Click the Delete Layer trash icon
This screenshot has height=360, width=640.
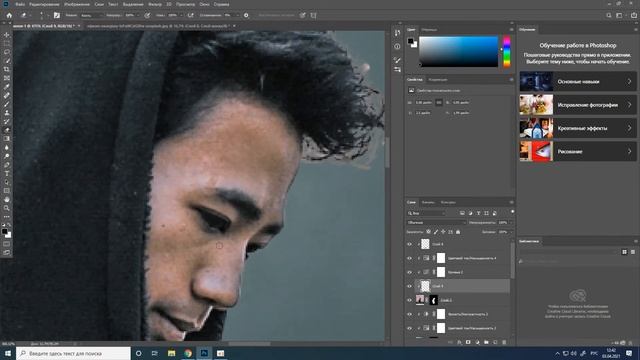coord(504,342)
